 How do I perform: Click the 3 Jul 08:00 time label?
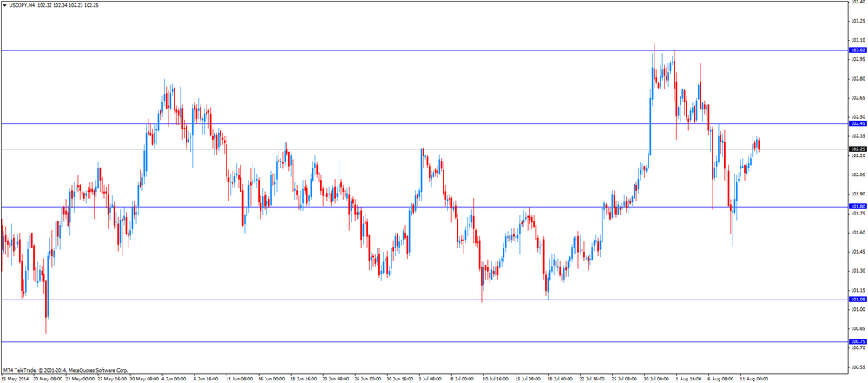pyautogui.click(x=430, y=380)
